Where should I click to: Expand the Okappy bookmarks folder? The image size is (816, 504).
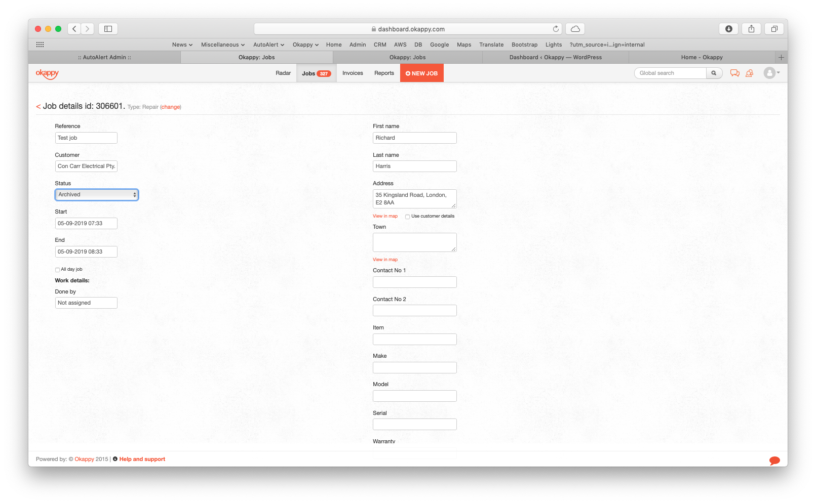coord(305,45)
